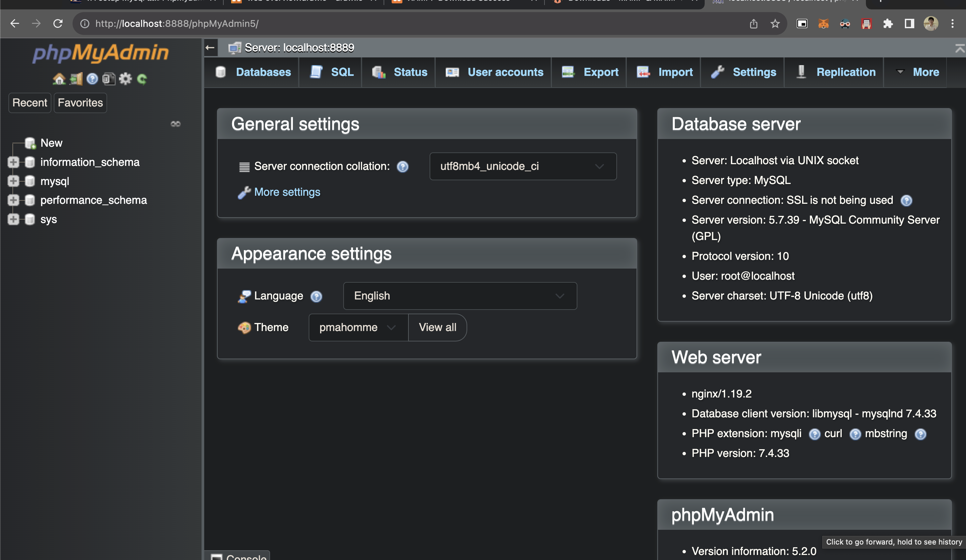Open the Theme dropdown showing pmahomme
Image resolution: width=966 pixels, height=560 pixels.
[x=358, y=327]
